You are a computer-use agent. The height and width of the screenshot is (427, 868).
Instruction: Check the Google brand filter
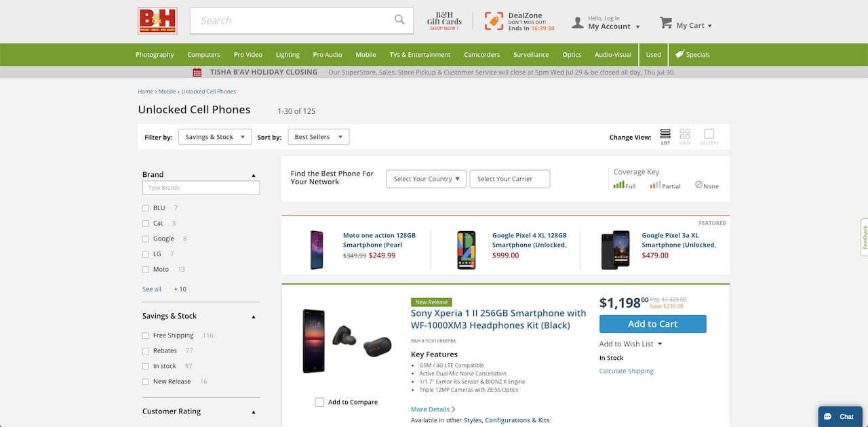(145, 238)
